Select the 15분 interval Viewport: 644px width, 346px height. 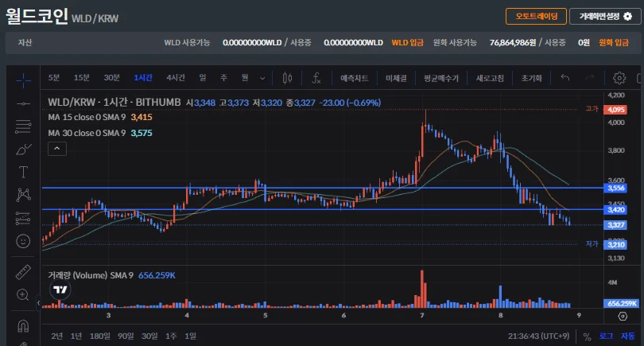coord(81,78)
